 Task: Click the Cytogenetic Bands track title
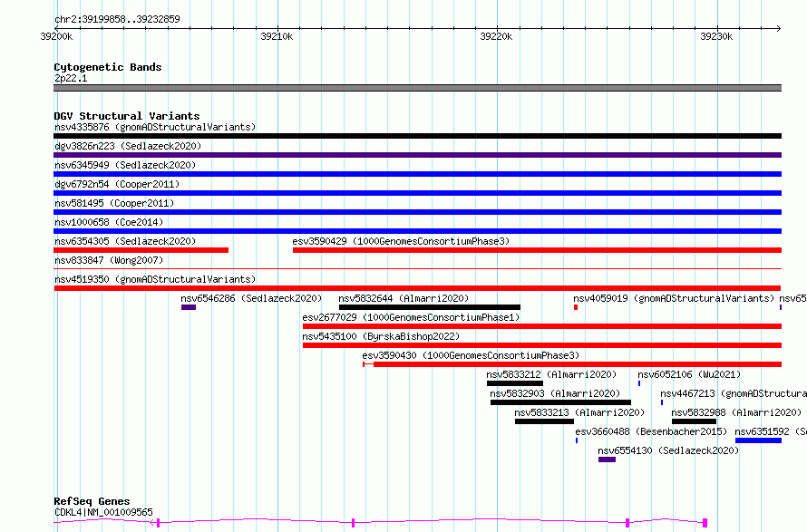pyautogui.click(x=108, y=67)
